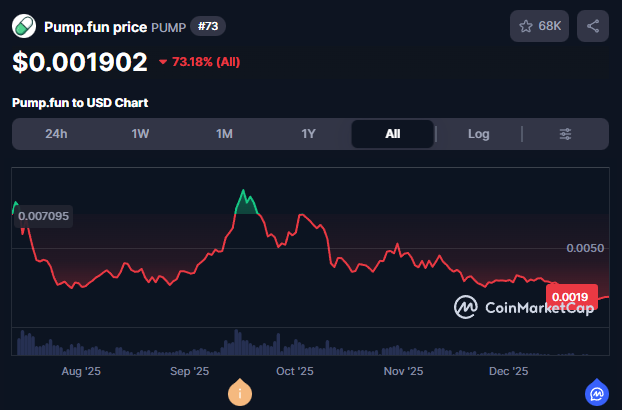Screen dimensions: 622x410
Task: Toggle Log scale on the chart
Action: [x=478, y=134]
